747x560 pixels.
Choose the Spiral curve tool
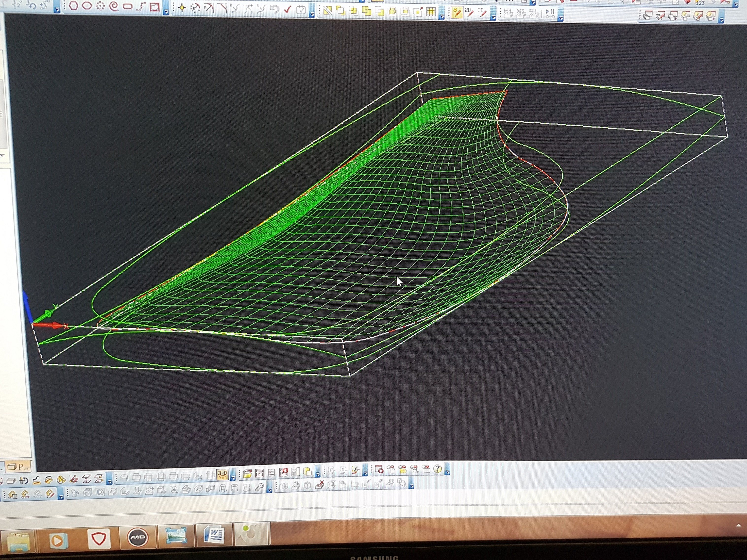point(114,6)
